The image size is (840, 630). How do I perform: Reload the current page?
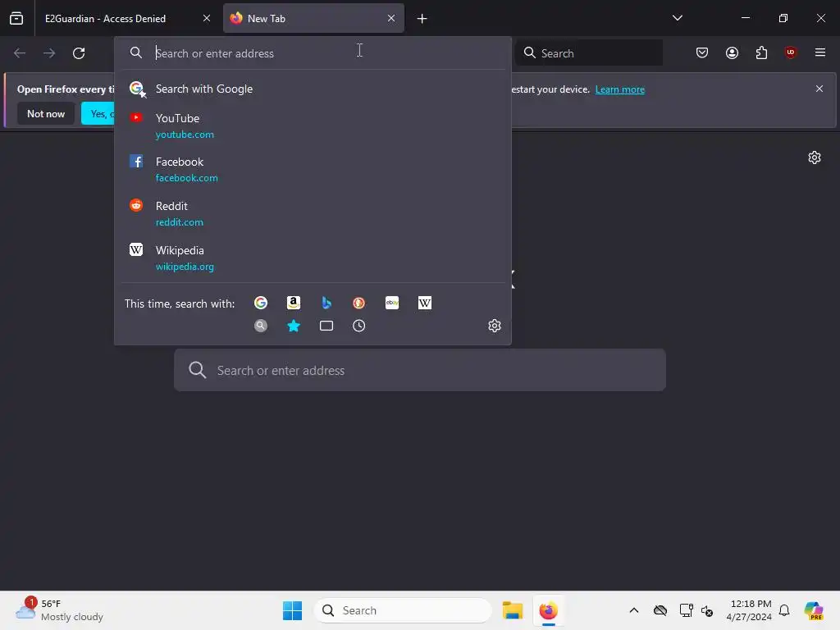click(79, 53)
